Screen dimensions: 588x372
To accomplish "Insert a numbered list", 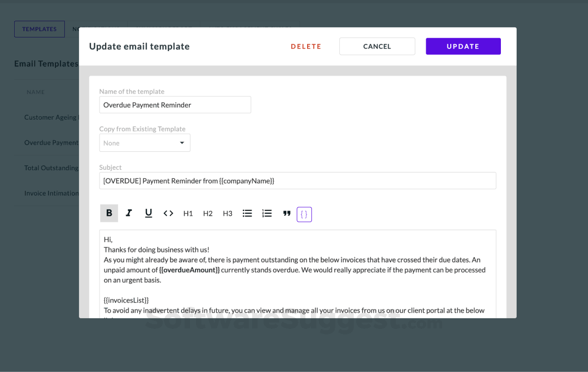I will [267, 213].
